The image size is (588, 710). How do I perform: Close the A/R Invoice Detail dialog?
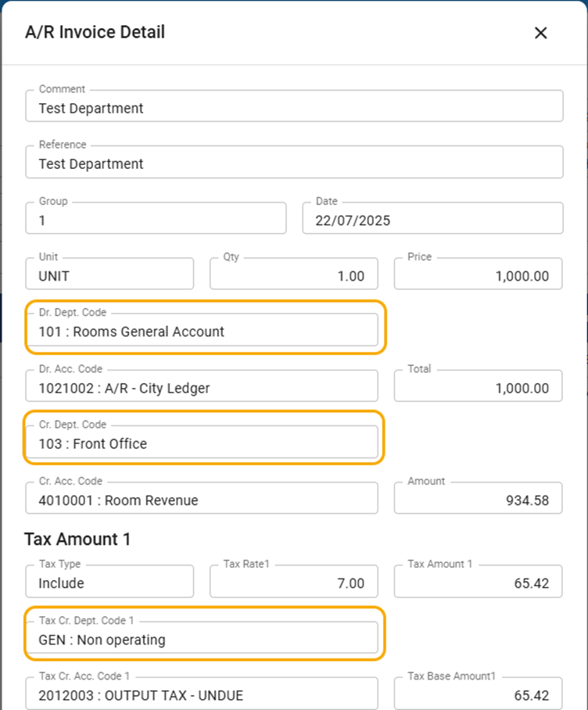[x=540, y=33]
